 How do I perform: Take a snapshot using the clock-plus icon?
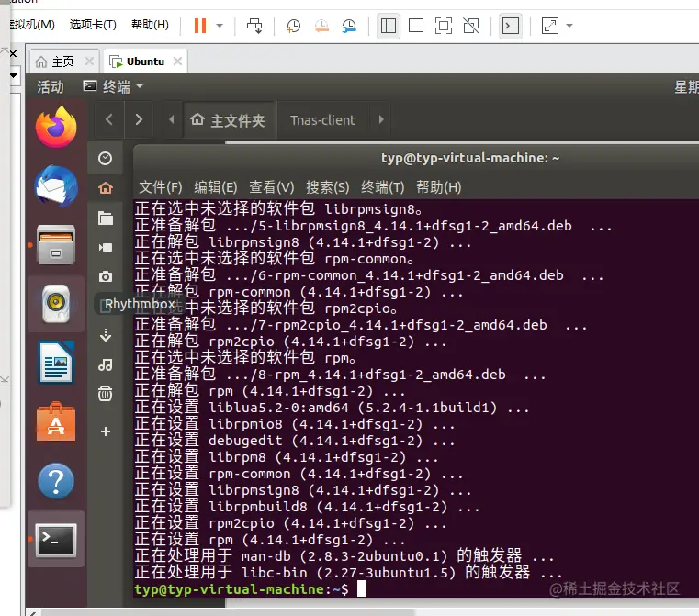click(293, 26)
